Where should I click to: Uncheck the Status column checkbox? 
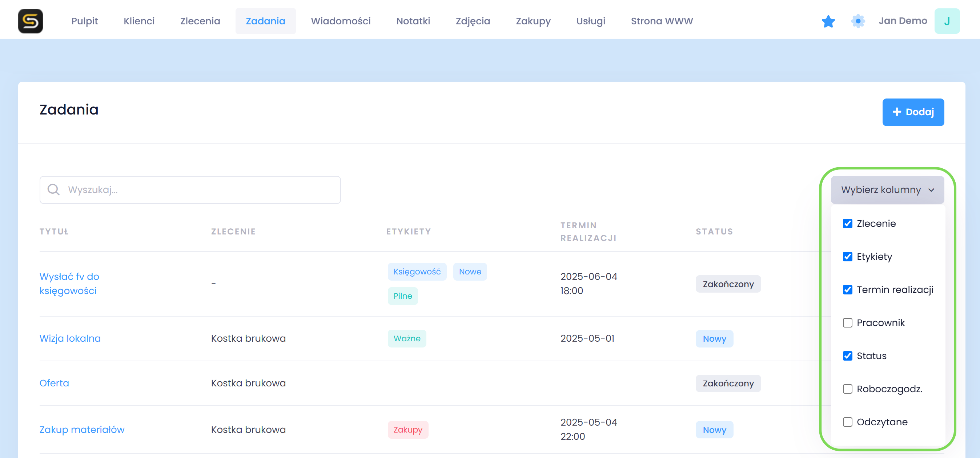[847, 355]
